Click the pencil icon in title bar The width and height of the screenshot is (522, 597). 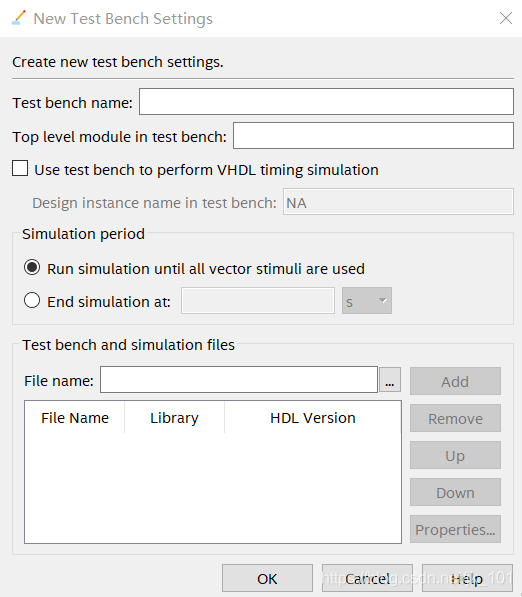pyautogui.click(x=18, y=18)
